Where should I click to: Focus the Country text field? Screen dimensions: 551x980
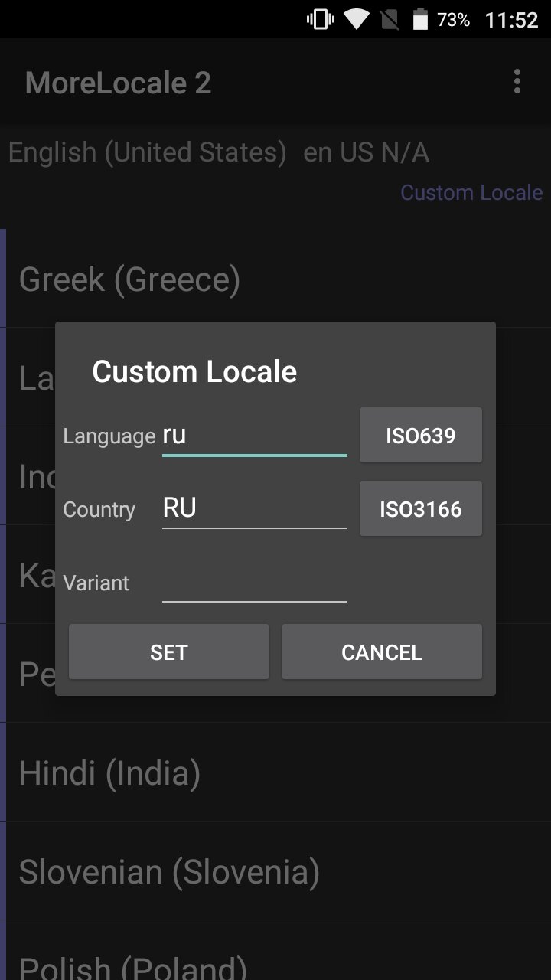(x=254, y=509)
